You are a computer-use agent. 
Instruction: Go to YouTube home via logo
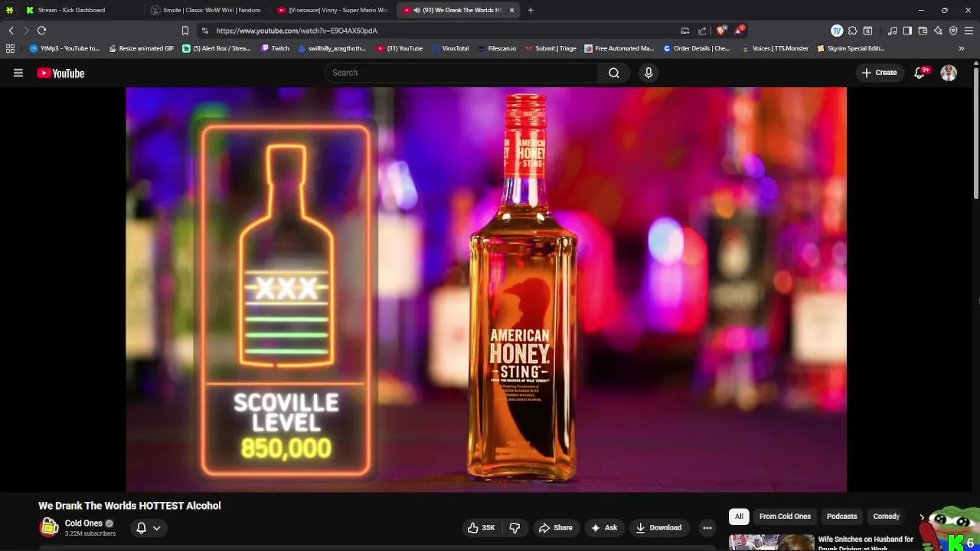(60, 73)
